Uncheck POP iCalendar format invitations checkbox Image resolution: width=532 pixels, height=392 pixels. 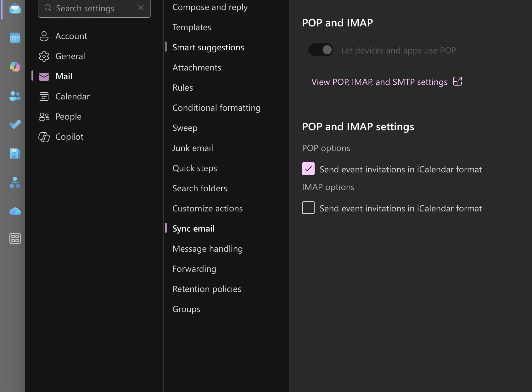tap(308, 169)
